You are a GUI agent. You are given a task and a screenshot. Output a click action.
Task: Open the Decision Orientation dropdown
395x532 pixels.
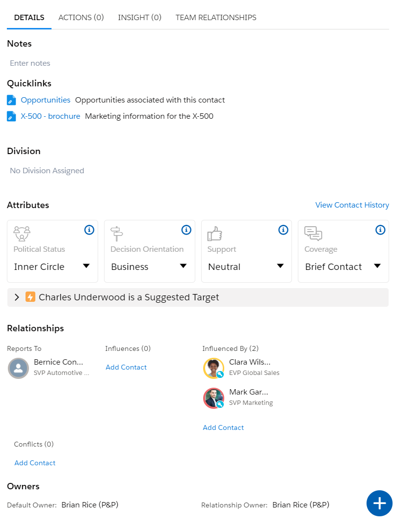pyautogui.click(x=149, y=266)
